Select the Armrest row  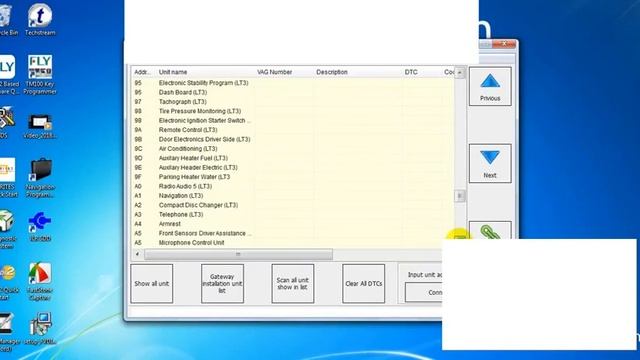tap(292, 224)
